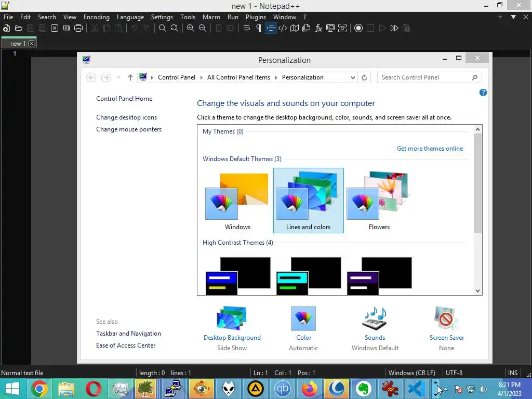Toggle Show All Characters pilcrow icon
Image resolution: width=532 pixels, height=399 pixels.
tap(259, 28)
